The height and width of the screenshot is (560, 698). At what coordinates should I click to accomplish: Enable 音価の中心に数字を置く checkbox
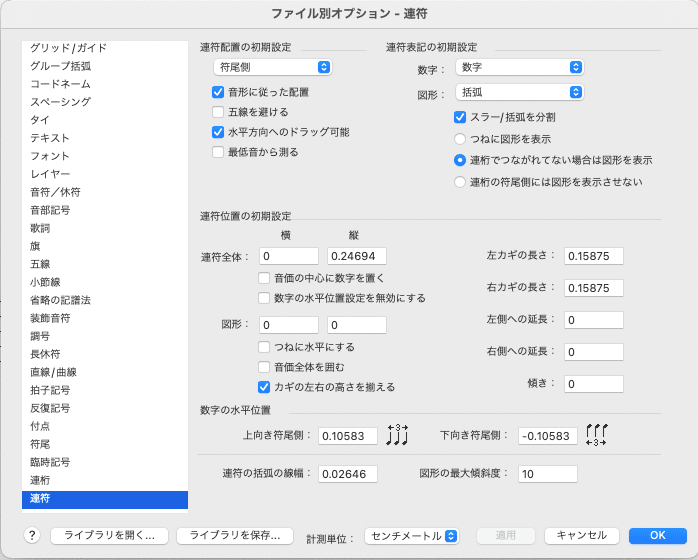click(x=264, y=278)
